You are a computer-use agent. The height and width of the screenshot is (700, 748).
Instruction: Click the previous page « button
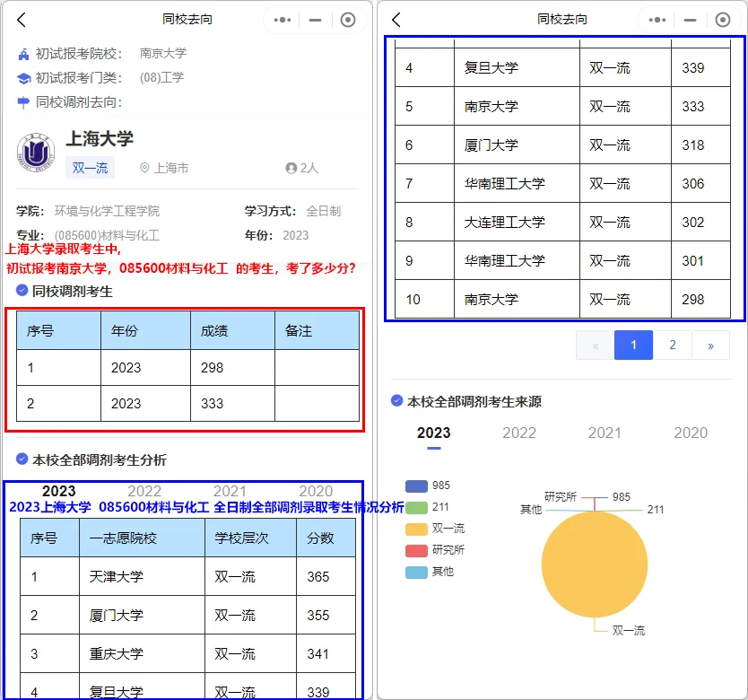tap(596, 345)
